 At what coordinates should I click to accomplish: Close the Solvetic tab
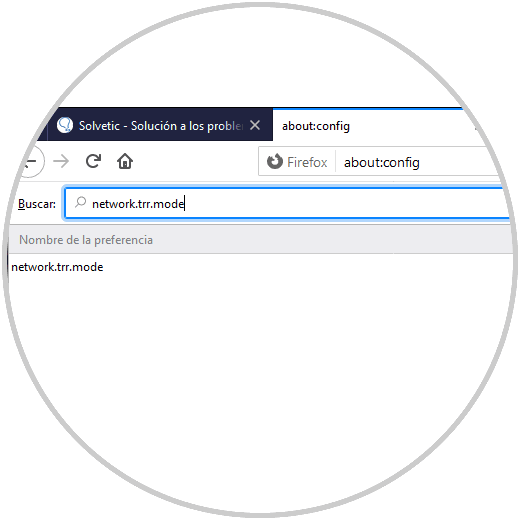(x=255, y=125)
